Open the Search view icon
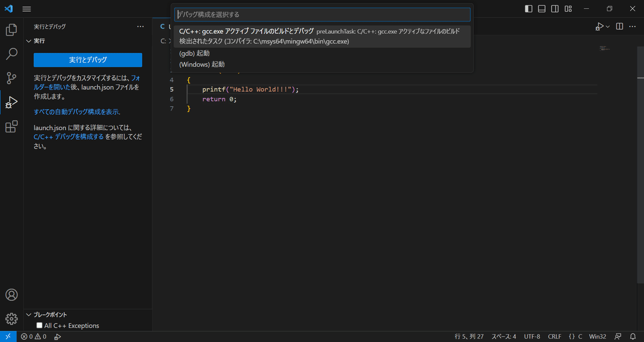The width and height of the screenshot is (644, 342). pos(11,54)
